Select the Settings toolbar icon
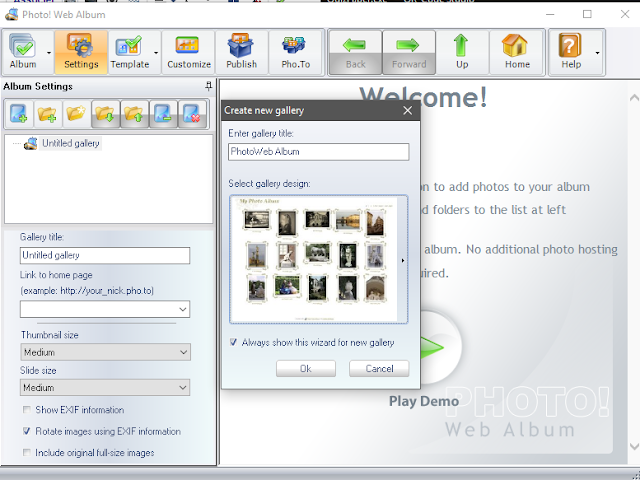The height and width of the screenshot is (480, 640). coord(81,52)
